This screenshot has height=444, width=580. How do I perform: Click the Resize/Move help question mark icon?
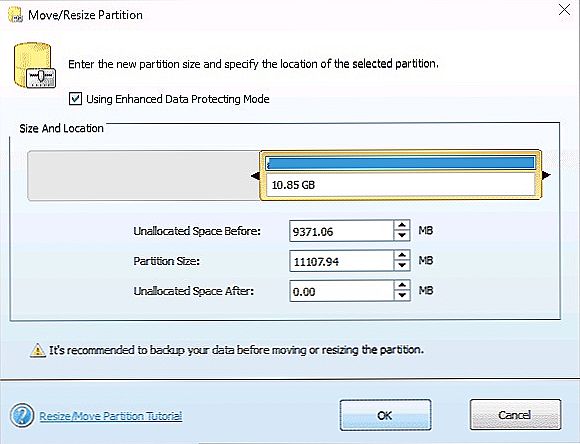point(22,416)
